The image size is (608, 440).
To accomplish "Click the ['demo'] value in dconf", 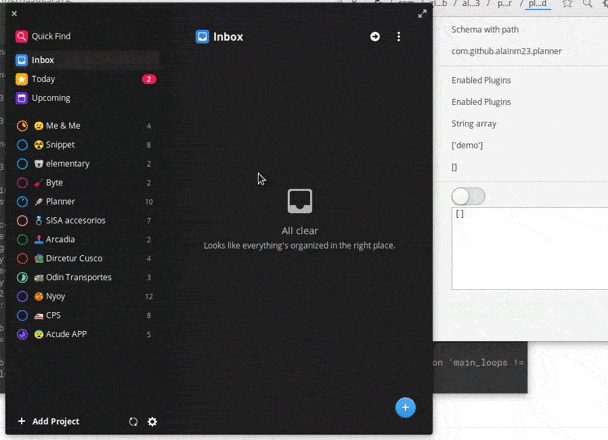I will [x=467, y=145].
